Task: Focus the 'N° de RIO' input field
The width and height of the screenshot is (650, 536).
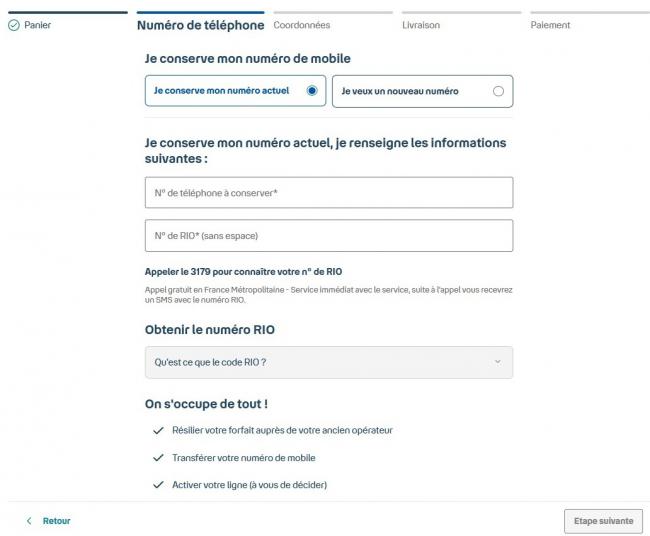Action: pos(329,235)
